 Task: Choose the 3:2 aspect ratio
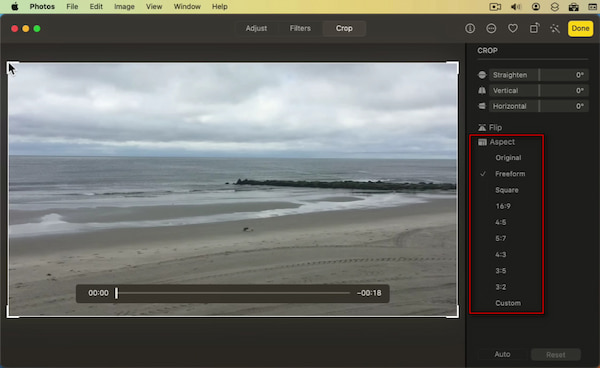pos(501,287)
